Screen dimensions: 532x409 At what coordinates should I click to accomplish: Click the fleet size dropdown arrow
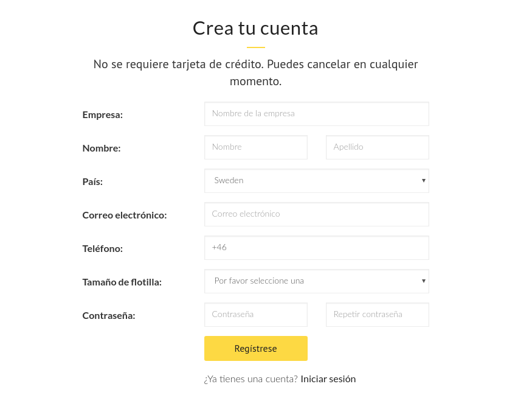(423, 281)
